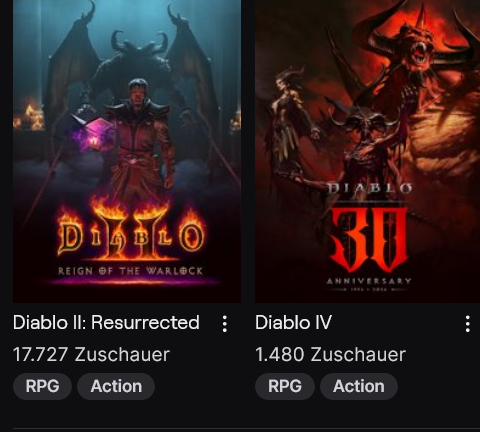Click the Reign of the Warlock subtitle
480x432 pixels.
(x=130, y=271)
